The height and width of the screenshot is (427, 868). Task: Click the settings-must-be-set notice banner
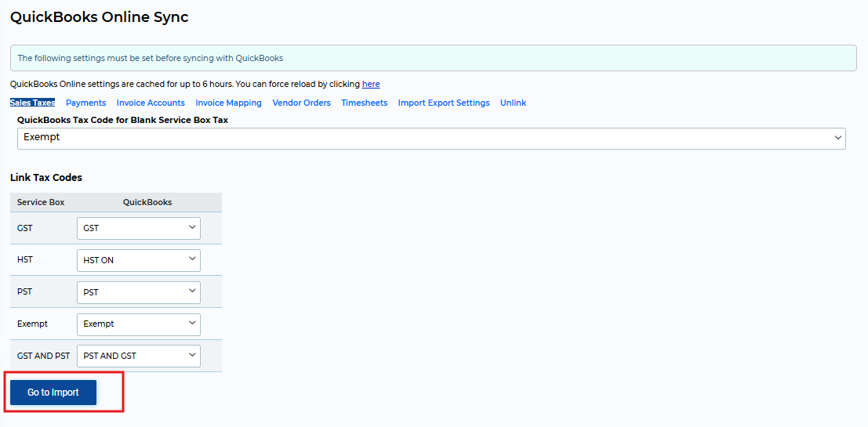[x=434, y=58]
